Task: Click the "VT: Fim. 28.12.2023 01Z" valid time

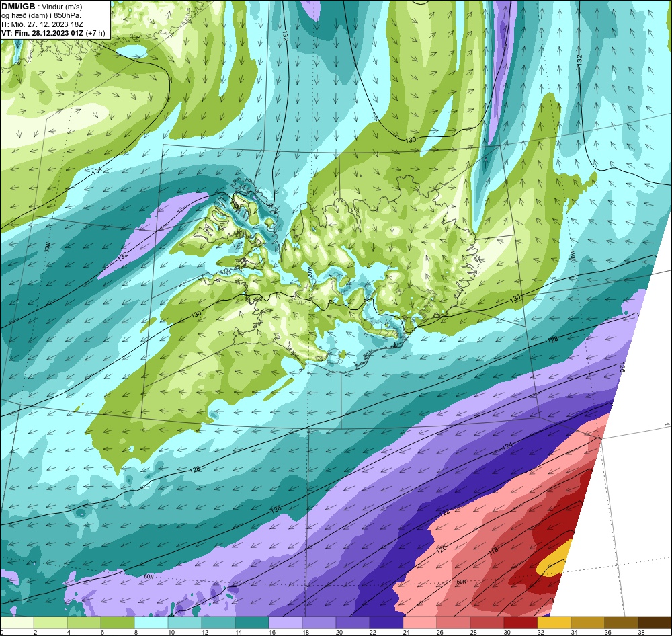Action: 43,32
